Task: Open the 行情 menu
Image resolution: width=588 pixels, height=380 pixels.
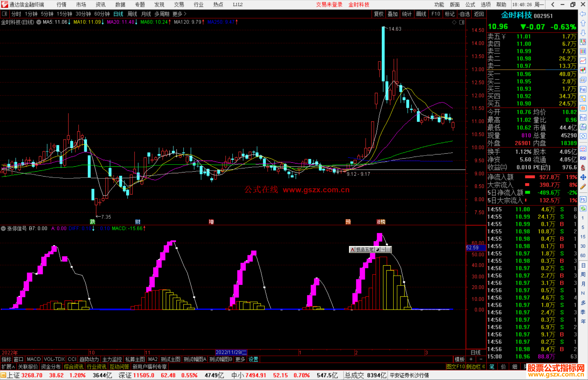Action: (x=61, y=5)
